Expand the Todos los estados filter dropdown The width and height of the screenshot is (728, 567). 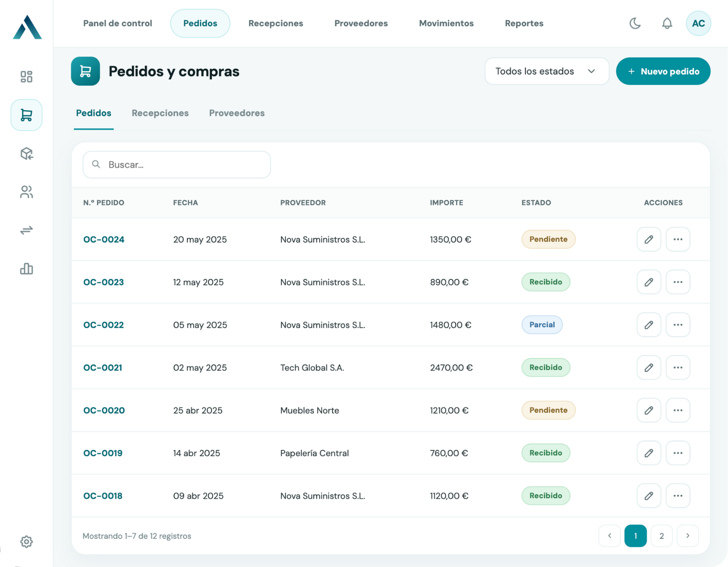click(x=547, y=71)
